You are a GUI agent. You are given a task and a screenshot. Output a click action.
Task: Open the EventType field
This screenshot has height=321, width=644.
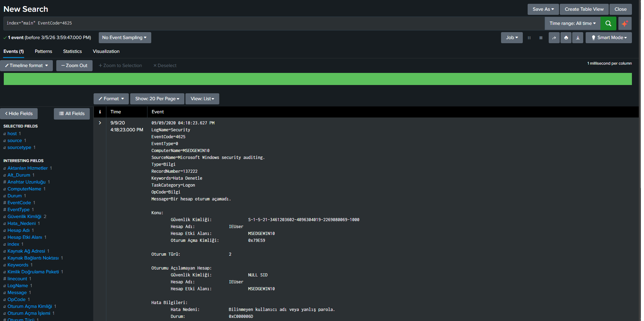point(19,210)
